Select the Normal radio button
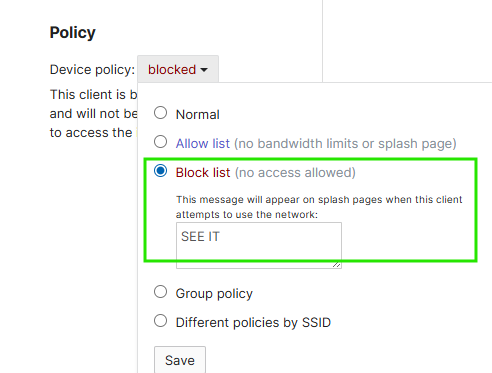The width and height of the screenshot is (492, 373). [160, 113]
